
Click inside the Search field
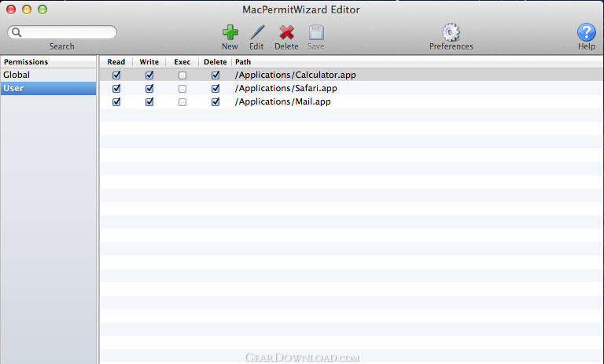point(61,32)
